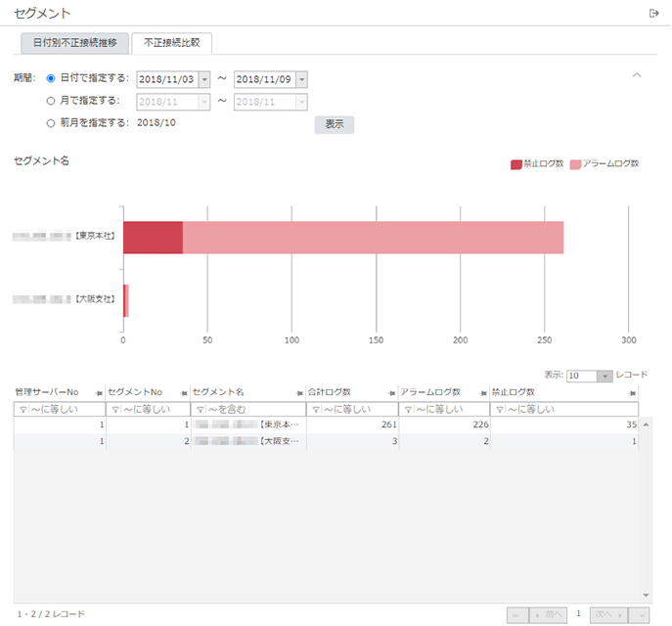The height and width of the screenshot is (626, 672).
Task: Collapse the period filter panel with the chevron
Action: (637, 75)
